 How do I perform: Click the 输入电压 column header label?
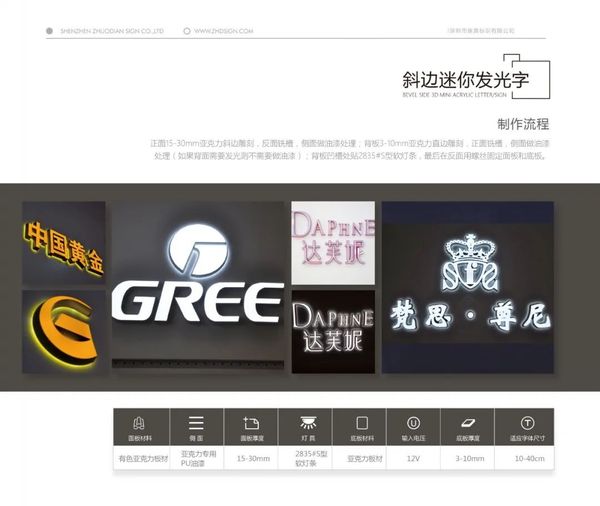click(x=413, y=438)
